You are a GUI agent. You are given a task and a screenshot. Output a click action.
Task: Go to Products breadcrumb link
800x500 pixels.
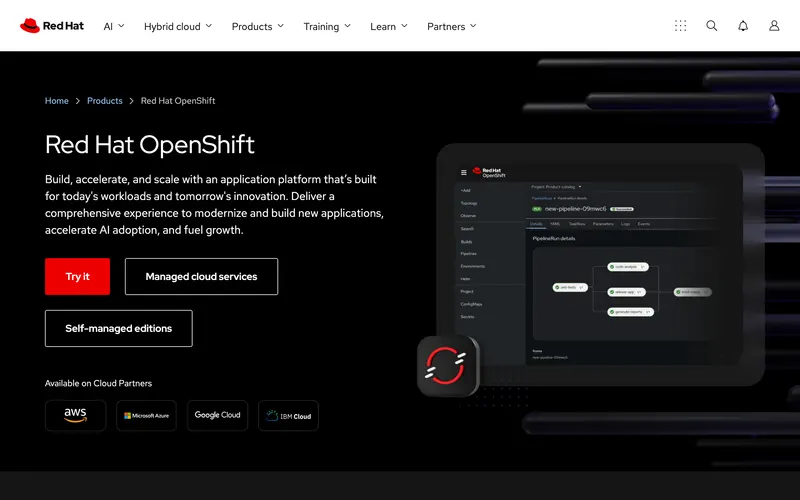(105, 101)
